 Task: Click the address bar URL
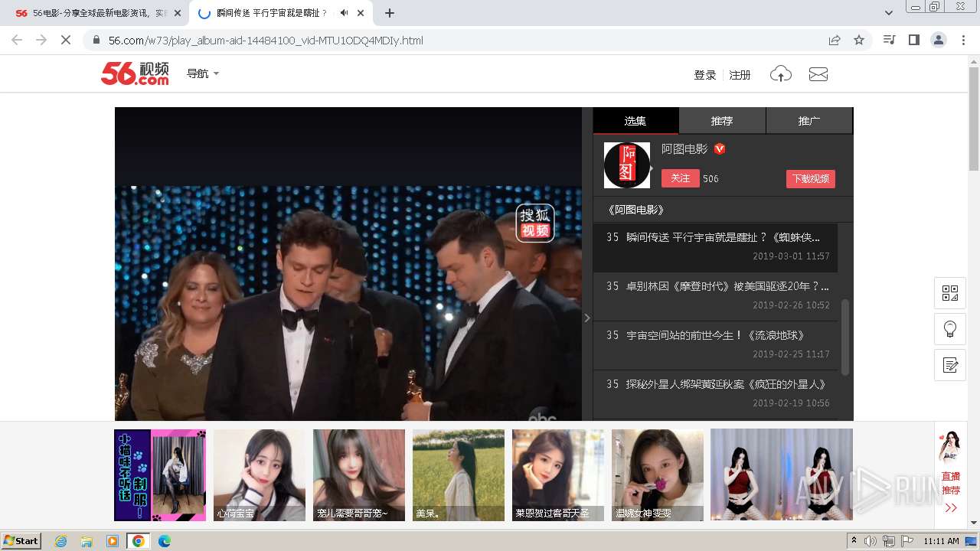coord(266,41)
